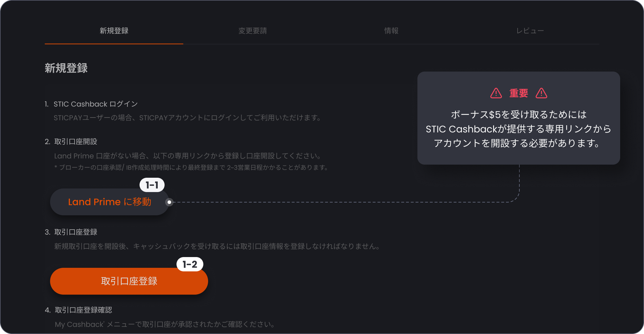This screenshot has height=334, width=644.
Task: Click the 重要 label in the notice card
Action: (518, 93)
